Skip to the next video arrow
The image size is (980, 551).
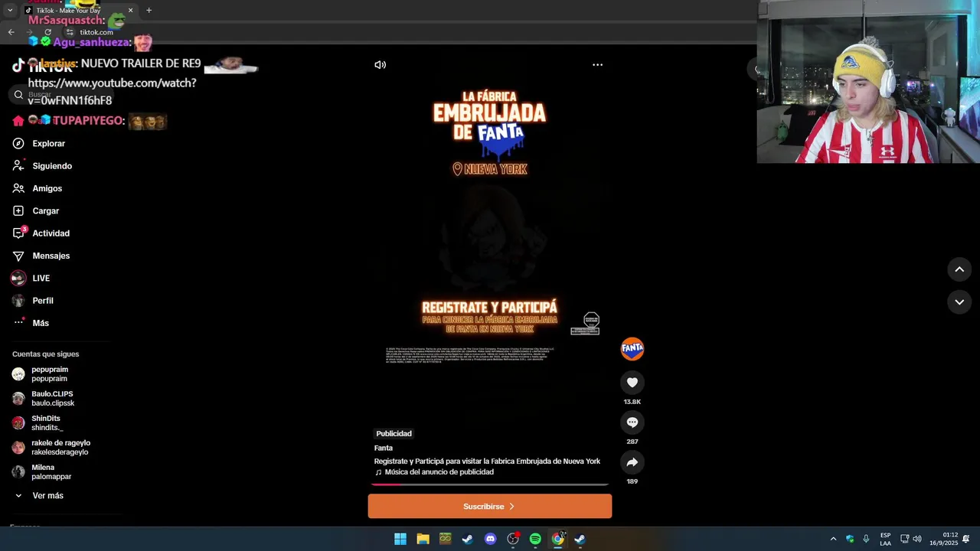(x=959, y=302)
